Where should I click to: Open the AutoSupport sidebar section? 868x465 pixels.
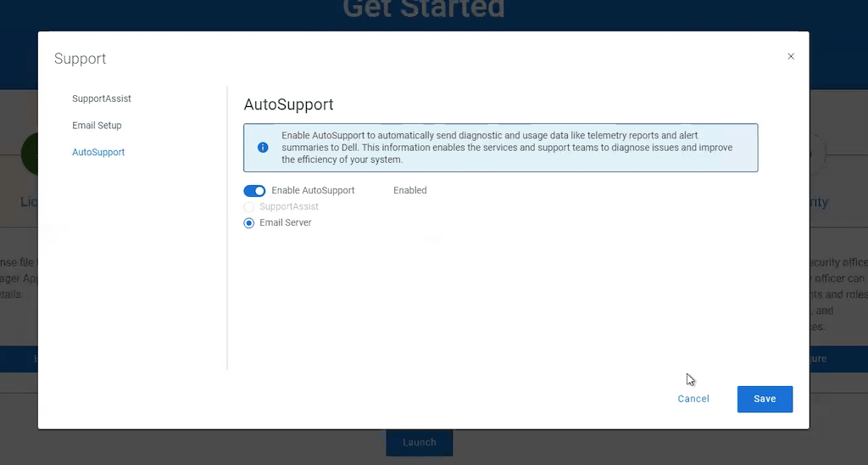[98, 152]
